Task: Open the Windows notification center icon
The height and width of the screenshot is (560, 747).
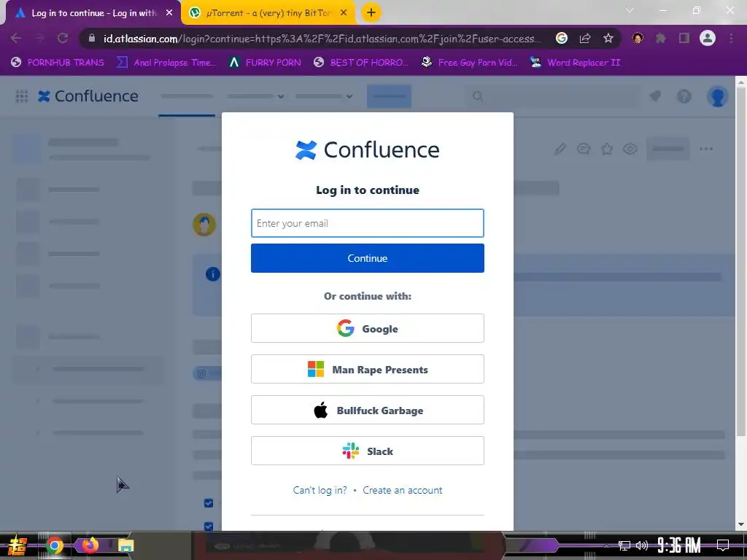Action: click(723, 545)
